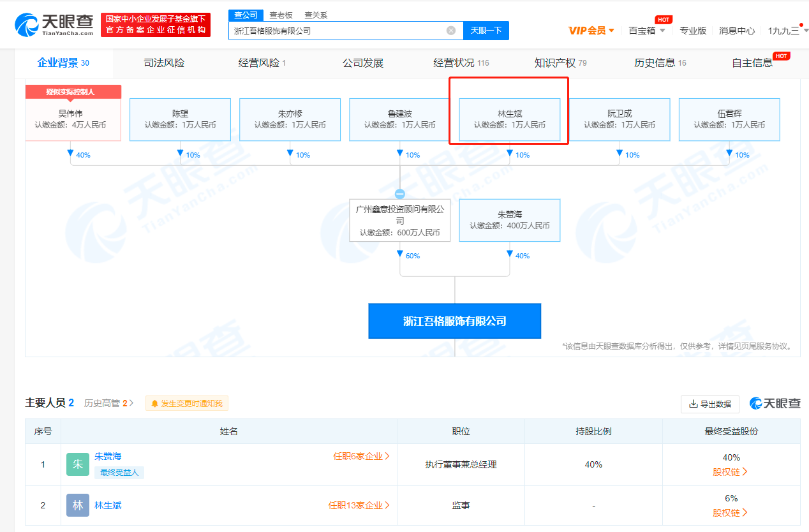Click the 主要人员 2 section heading
This screenshot has height=532, width=809.
coord(50,403)
